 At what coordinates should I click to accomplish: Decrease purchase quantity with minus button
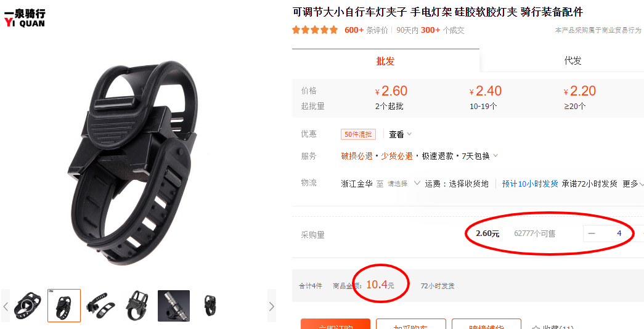592,234
